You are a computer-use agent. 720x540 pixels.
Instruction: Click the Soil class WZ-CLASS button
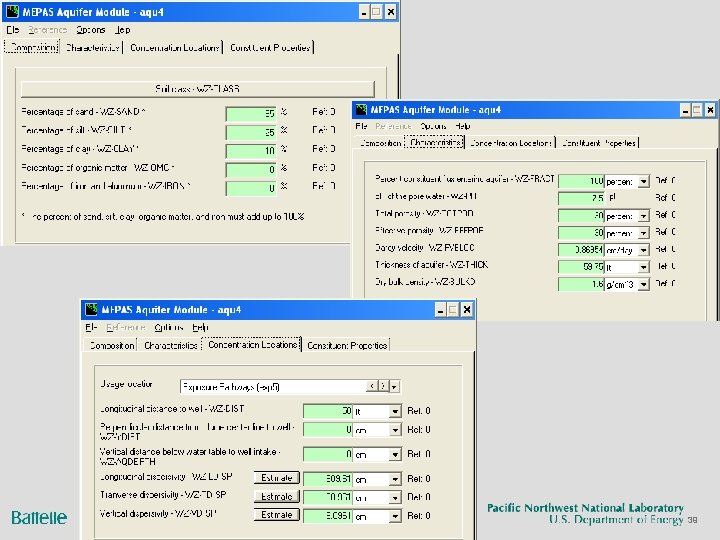coord(197,89)
